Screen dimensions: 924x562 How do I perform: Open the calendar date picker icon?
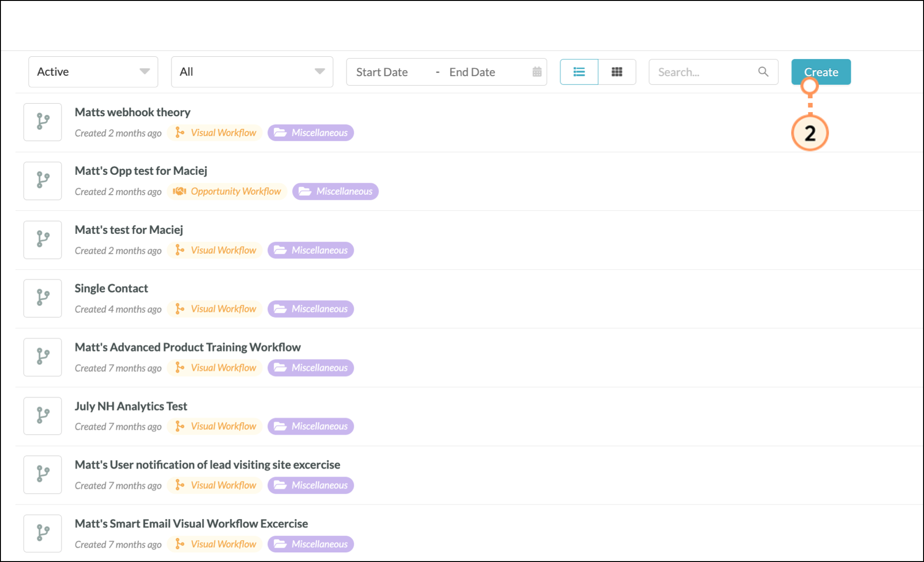pos(537,72)
